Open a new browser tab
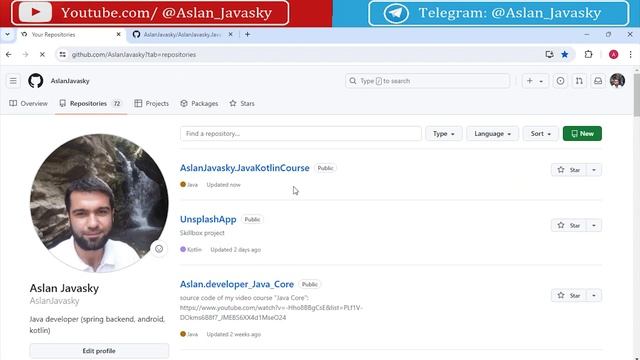The height and width of the screenshot is (360, 640). (x=247, y=35)
